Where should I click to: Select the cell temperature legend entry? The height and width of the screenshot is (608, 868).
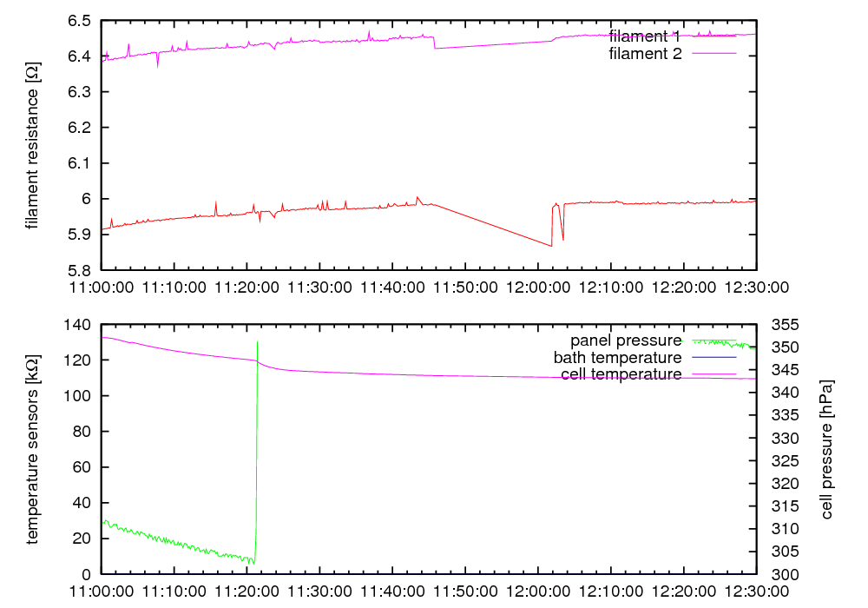click(x=621, y=374)
